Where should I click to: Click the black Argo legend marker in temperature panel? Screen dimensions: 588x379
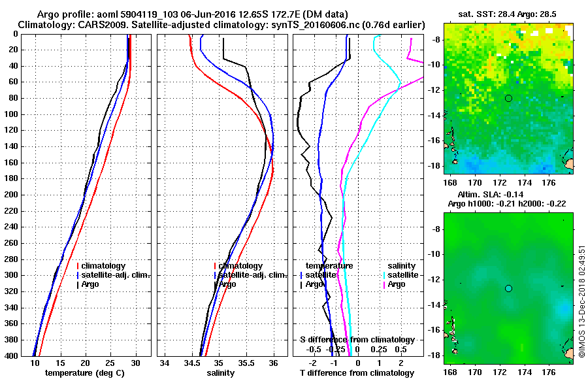coord(78,285)
